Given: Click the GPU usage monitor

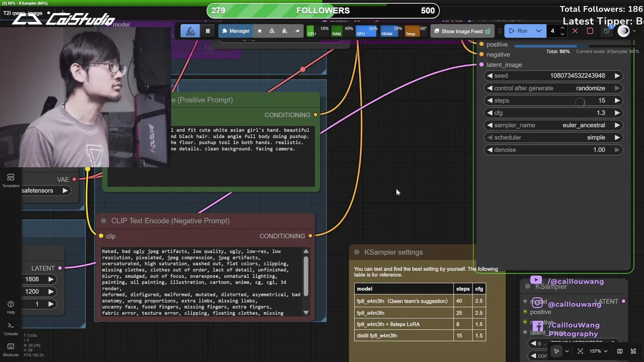Looking at the screenshot, I should pyautogui.click(x=367, y=31).
